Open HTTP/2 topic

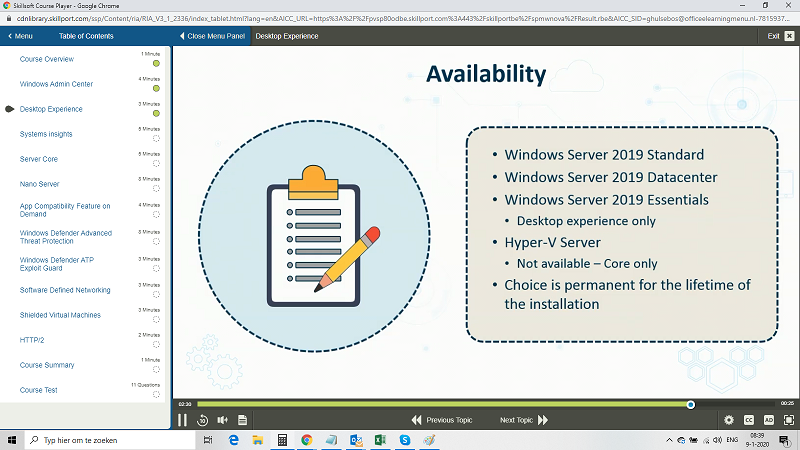[x=32, y=340]
